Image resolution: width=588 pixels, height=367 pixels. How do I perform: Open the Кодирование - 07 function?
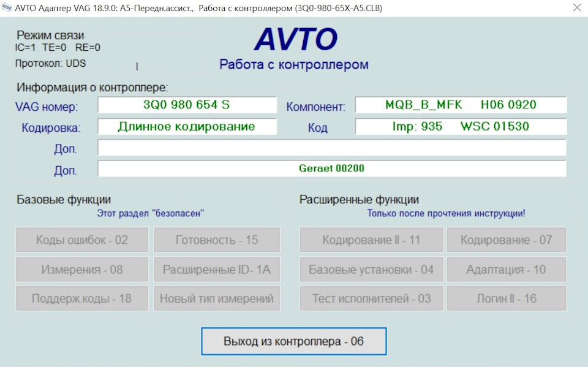click(x=507, y=240)
